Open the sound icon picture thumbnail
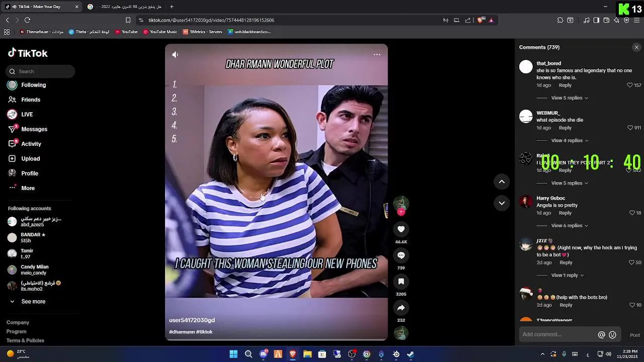Image resolution: width=644 pixels, height=362 pixels. pos(401,333)
